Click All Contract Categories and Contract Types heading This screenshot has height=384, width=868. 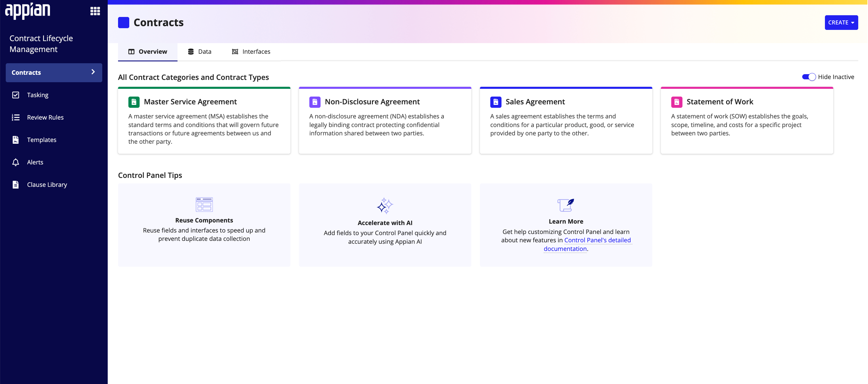[x=193, y=77]
